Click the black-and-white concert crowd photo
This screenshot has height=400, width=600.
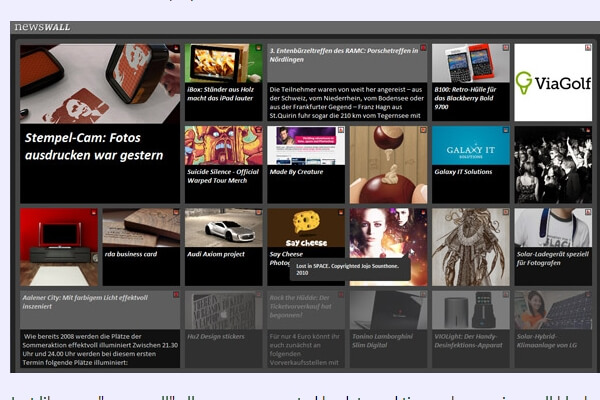click(x=553, y=165)
